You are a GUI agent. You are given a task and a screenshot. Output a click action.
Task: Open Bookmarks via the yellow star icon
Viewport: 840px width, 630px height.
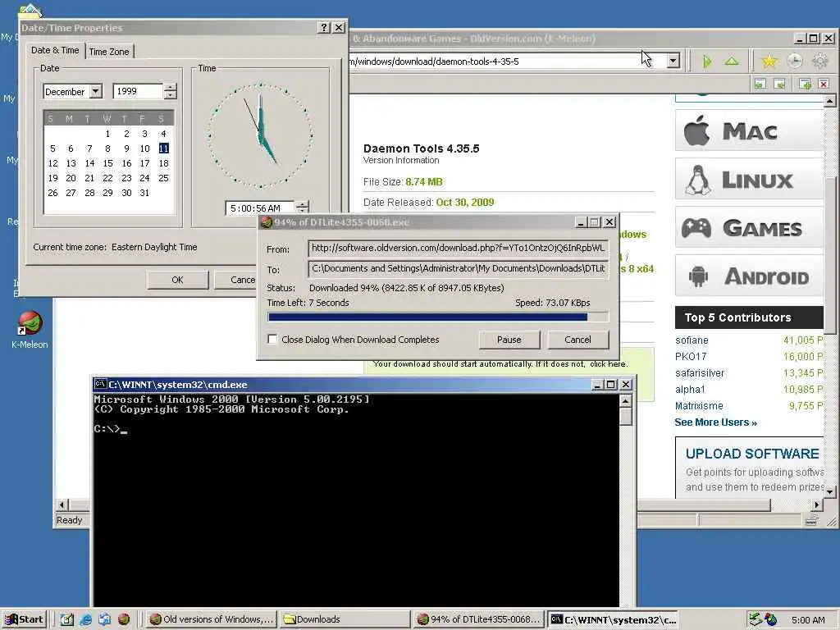click(769, 61)
